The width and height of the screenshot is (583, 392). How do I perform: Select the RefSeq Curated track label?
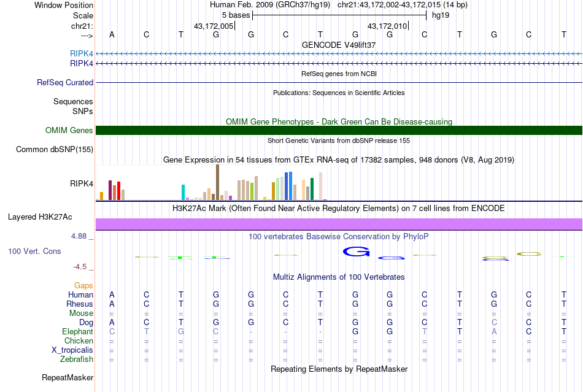pyautogui.click(x=64, y=82)
